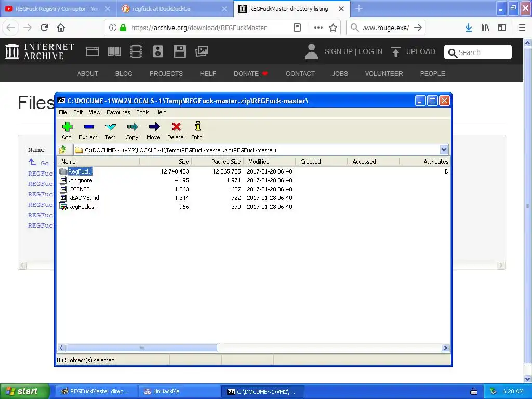Viewport: 532px width, 399px height.
Task: Expand the 7-Zip path dropdown arrow
Action: [x=444, y=150]
